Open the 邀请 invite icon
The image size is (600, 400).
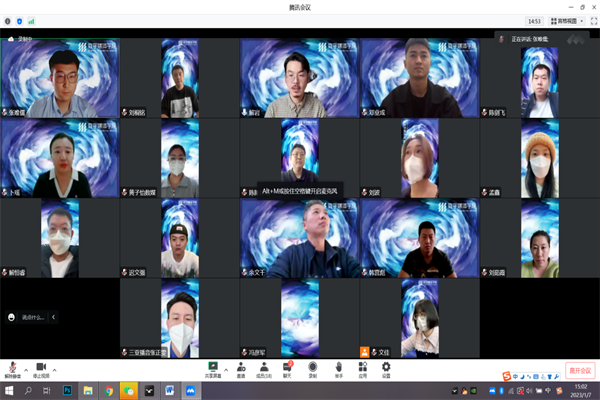tap(241, 370)
